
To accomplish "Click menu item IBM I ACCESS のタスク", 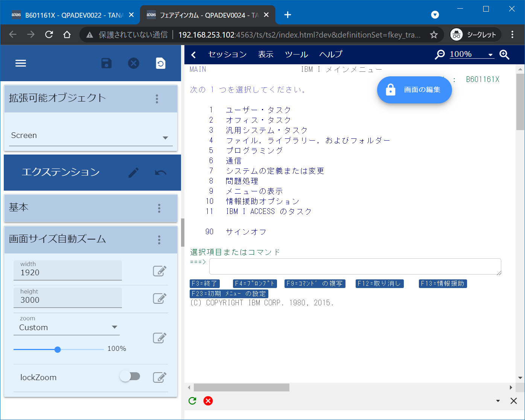I will (x=269, y=211).
